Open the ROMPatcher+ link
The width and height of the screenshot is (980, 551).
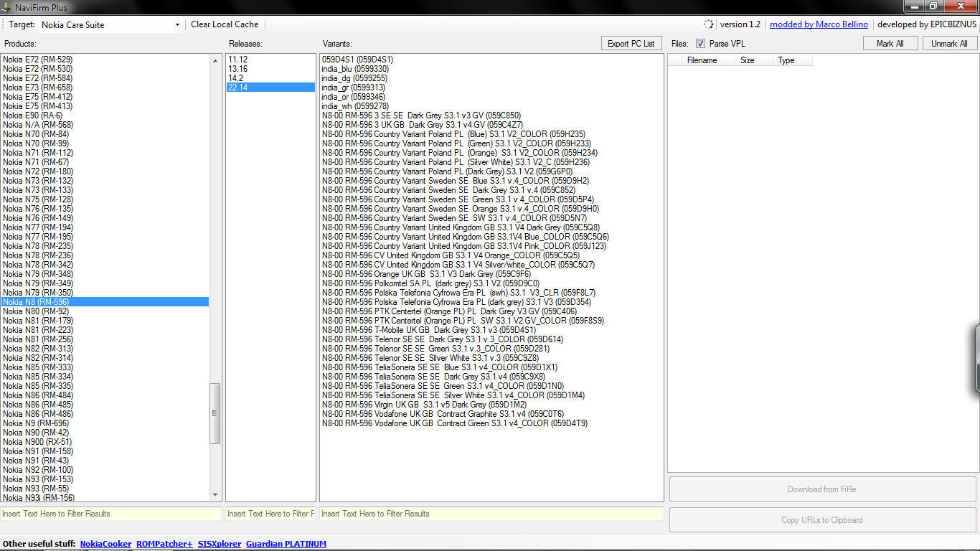pyautogui.click(x=164, y=544)
